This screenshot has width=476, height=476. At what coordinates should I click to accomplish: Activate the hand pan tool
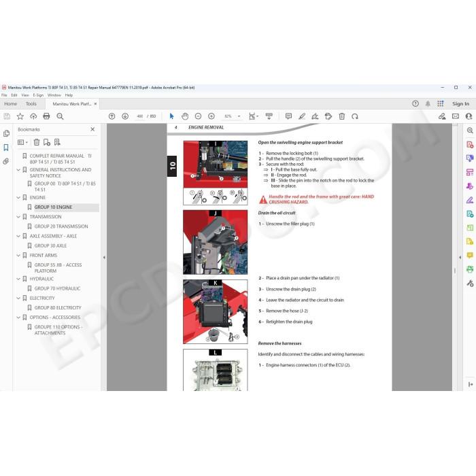pyautogui.click(x=185, y=116)
